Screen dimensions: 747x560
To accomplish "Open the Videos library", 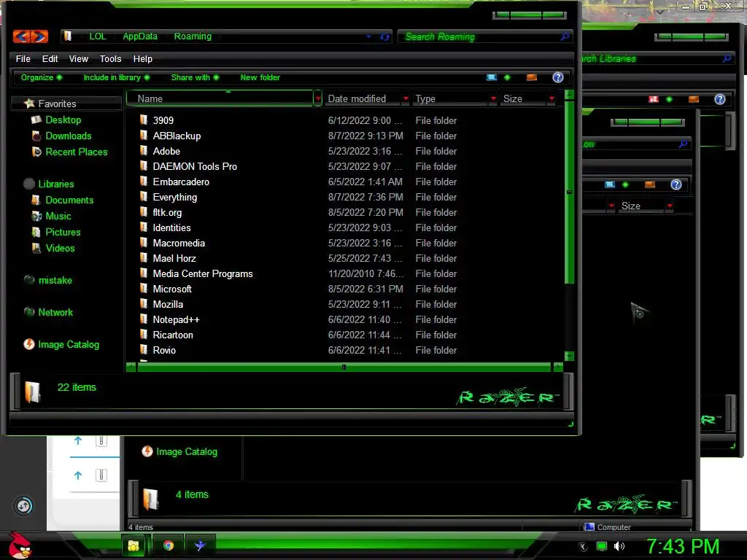I will 60,248.
